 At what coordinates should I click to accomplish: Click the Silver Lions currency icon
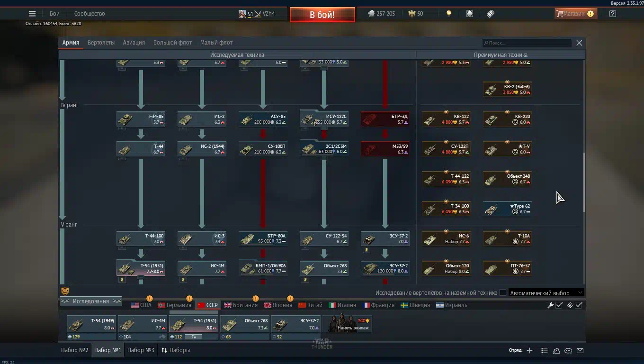click(x=371, y=14)
